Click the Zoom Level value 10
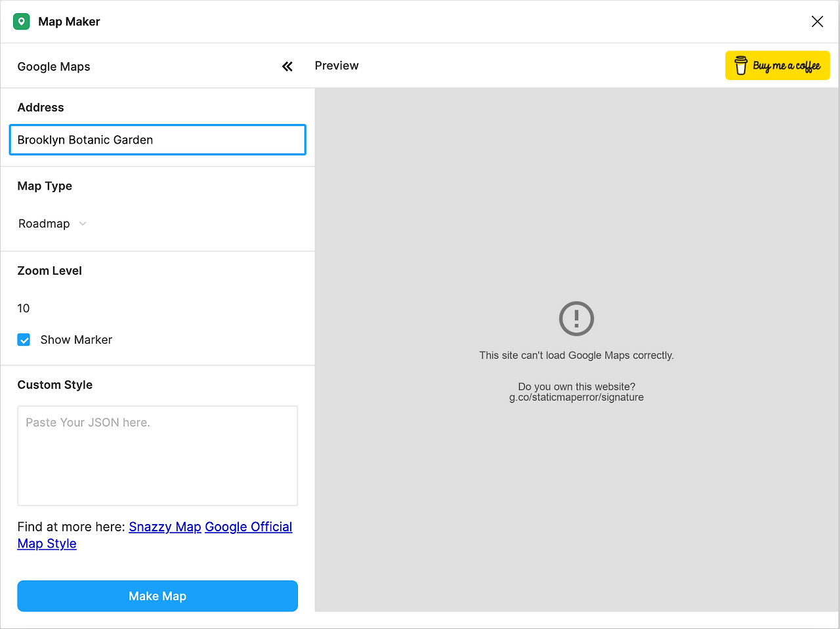 coord(24,308)
